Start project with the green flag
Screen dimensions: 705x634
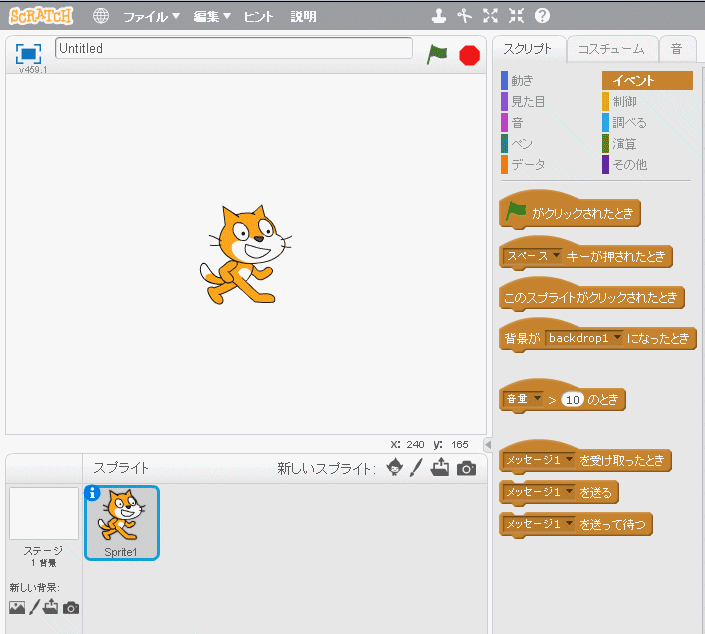click(x=437, y=54)
